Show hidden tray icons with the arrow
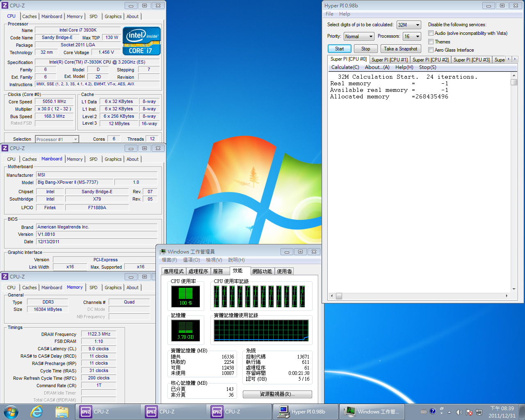525x420 pixels. 449,412
